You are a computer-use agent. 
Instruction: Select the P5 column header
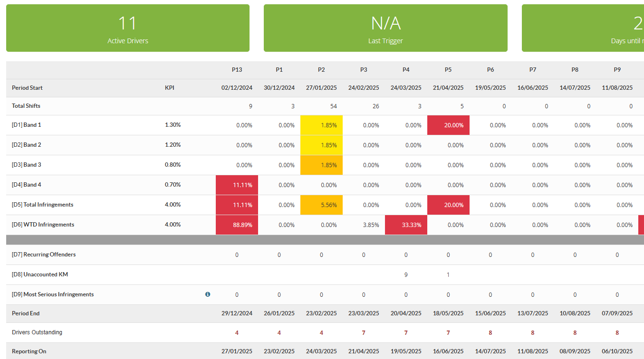pyautogui.click(x=448, y=70)
